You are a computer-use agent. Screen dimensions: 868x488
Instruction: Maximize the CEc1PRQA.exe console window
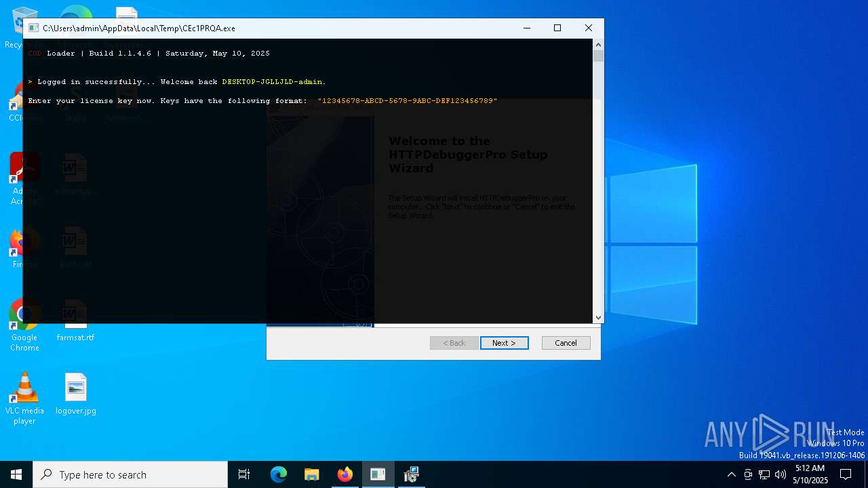[x=557, y=28]
